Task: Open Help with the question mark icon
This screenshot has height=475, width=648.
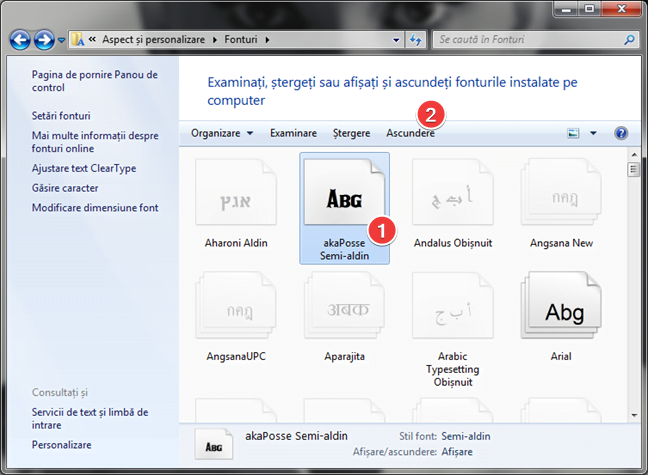Action: pos(621,133)
